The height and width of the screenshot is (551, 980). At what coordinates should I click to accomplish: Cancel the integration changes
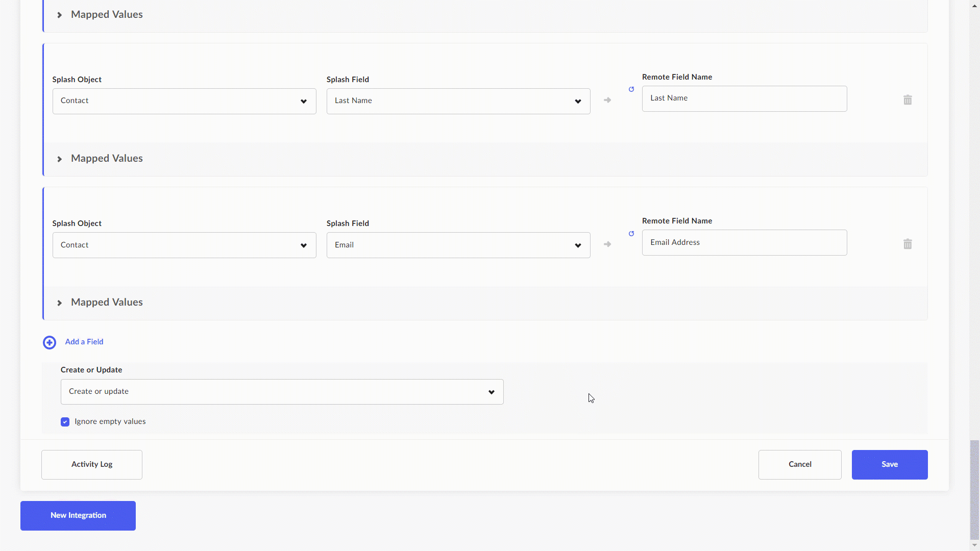[x=800, y=464]
